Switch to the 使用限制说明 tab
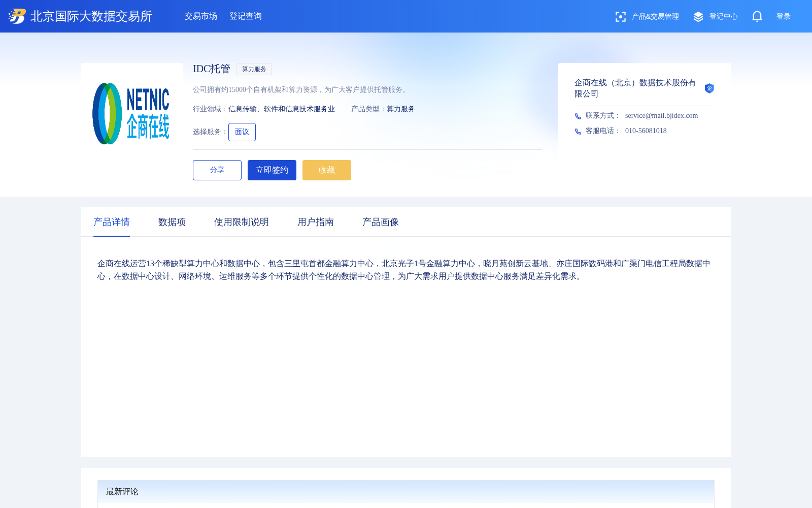This screenshot has height=508, width=812. pos(242,222)
